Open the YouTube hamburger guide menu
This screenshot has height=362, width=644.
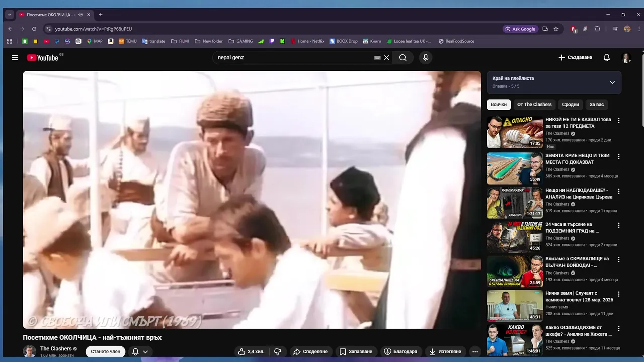(x=15, y=58)
